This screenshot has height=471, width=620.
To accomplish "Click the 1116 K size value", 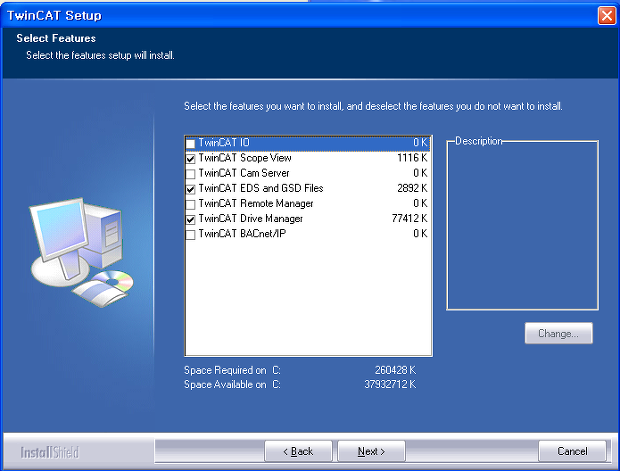I will (412, 158).
